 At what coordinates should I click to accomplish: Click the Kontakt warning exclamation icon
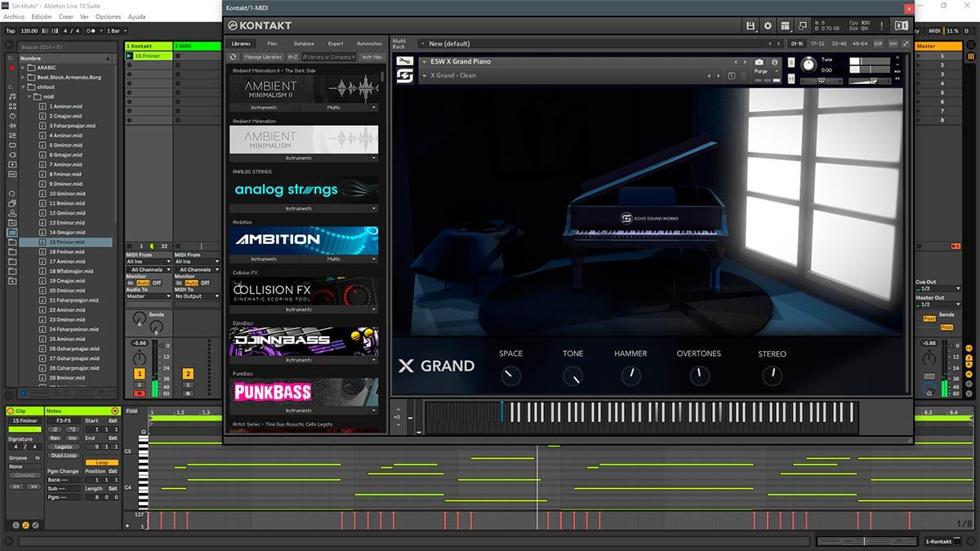pos(881,26)
